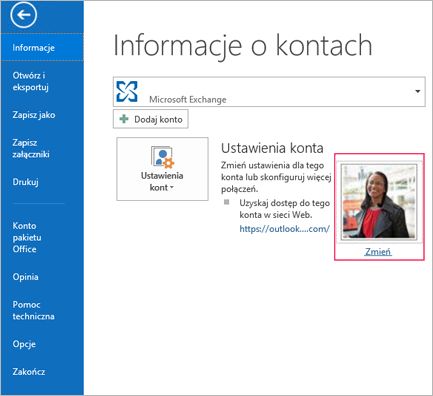Click the Zmień link under photo
433x396 pixels.
[x=378, y=251]
